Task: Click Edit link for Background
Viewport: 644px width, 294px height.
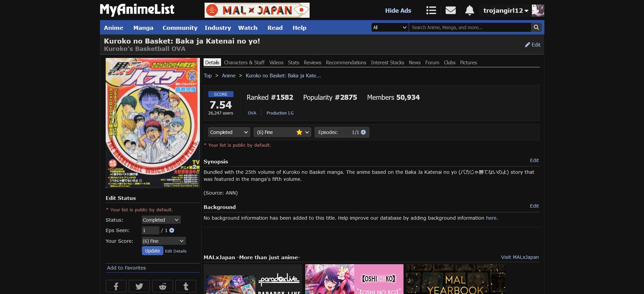Action: [534, 206]
